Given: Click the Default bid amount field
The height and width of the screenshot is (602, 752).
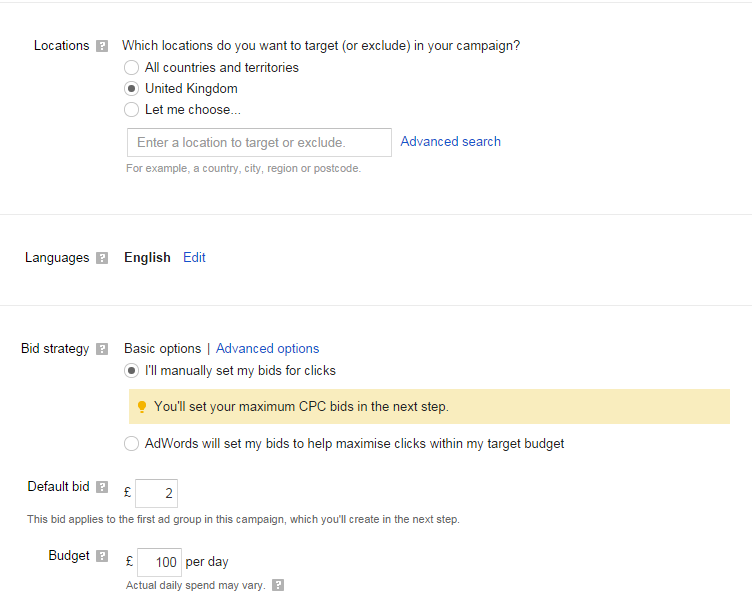Looking at the screenshot, I should click(156, 493).
